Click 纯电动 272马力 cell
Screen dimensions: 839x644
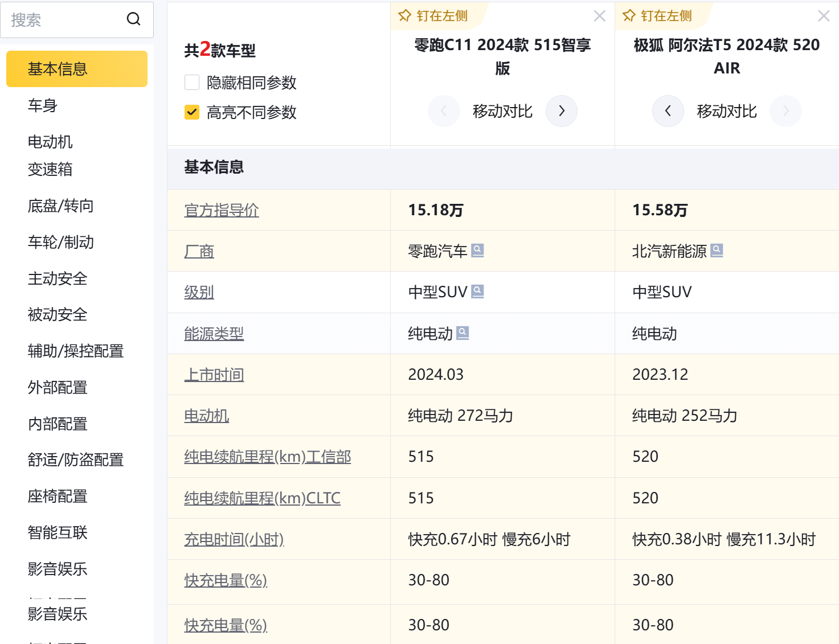(x=502, y=416)
